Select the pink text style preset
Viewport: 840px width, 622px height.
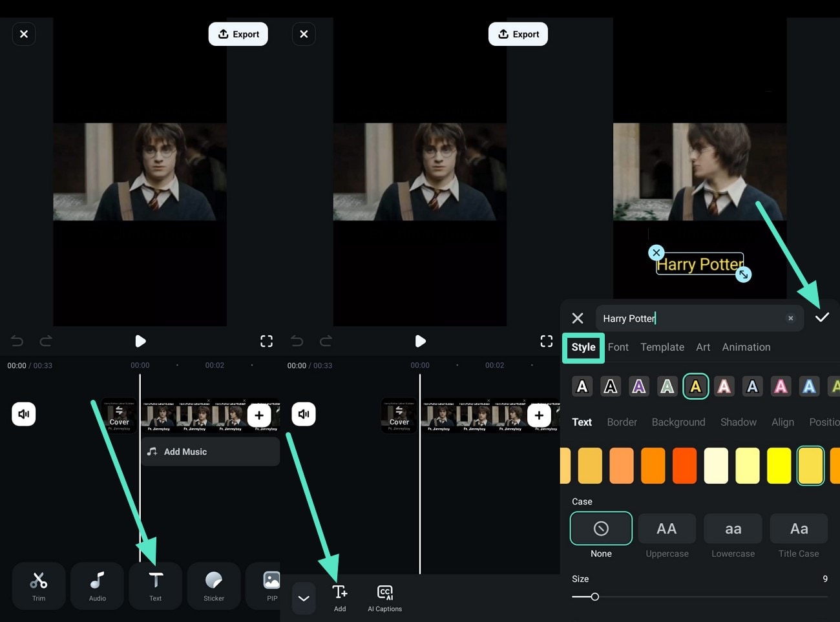pos(781,386)
